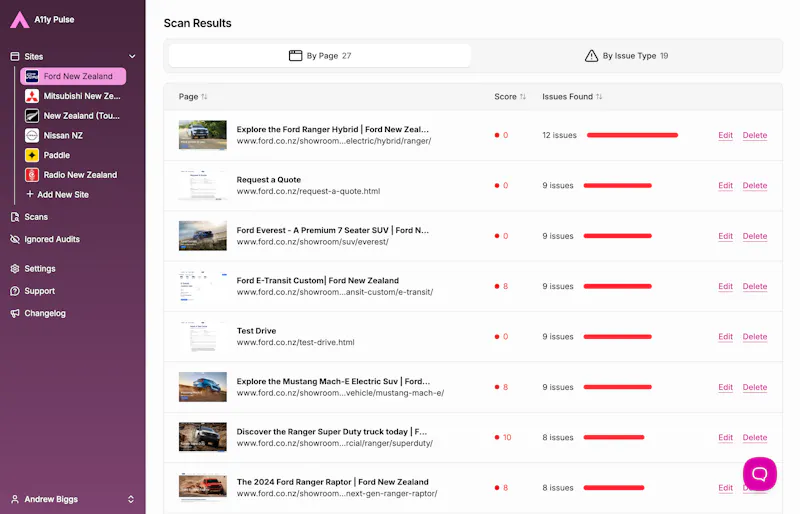Open Ford E-Transit Custom thumbnail
Image resolution: width=800 pixels, height=514 pixels.
point(203,286)
